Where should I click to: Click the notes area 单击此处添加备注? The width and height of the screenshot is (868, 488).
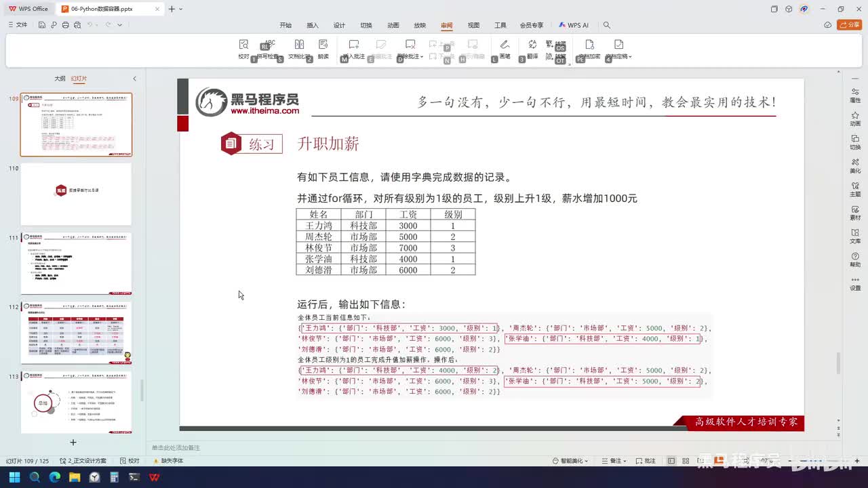[x=176, y=447]
